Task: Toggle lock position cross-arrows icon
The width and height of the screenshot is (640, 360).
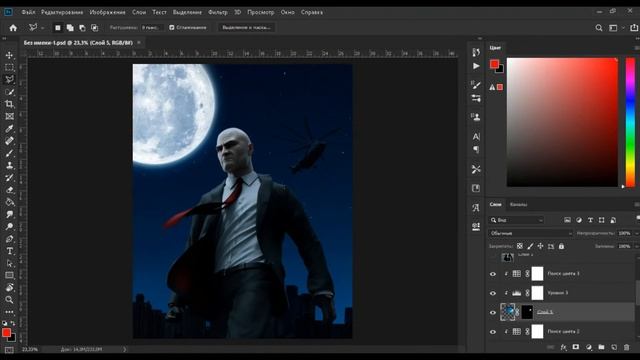Action: point(540,246)
